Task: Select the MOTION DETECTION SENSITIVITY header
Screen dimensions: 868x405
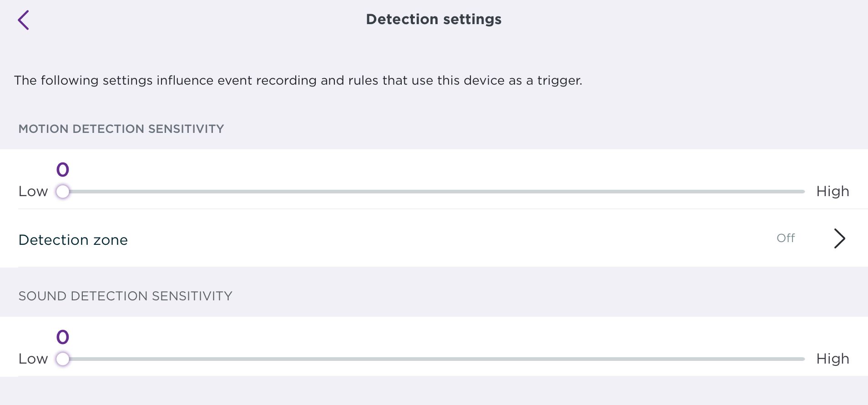Action: point(121,129)
